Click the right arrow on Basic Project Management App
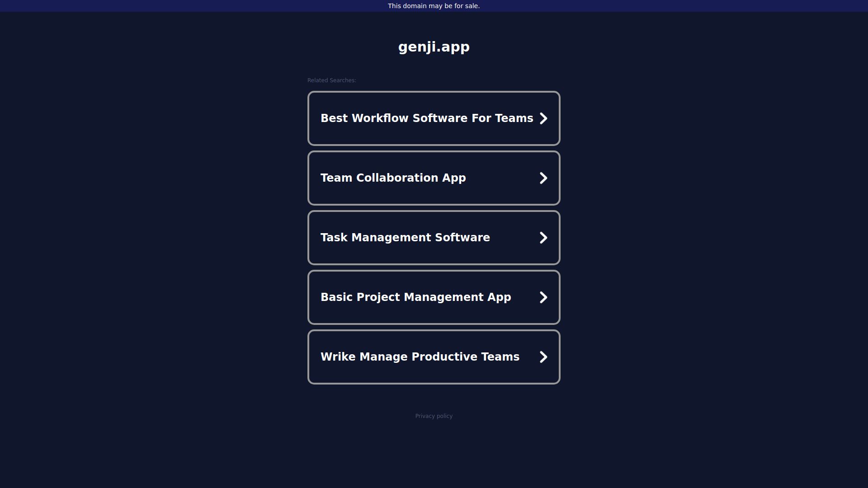Image resolution: width=868 pixels, height=488 pixels. [x=543, y=297]
